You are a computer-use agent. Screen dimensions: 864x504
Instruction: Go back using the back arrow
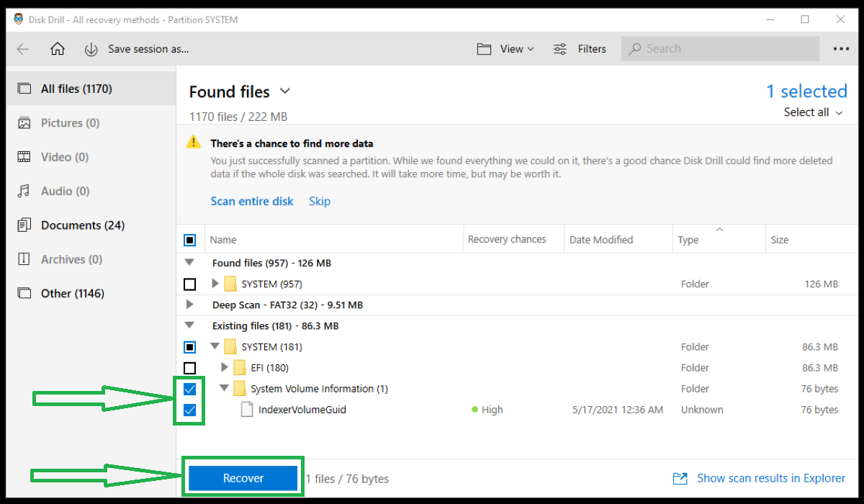(23, 49)
